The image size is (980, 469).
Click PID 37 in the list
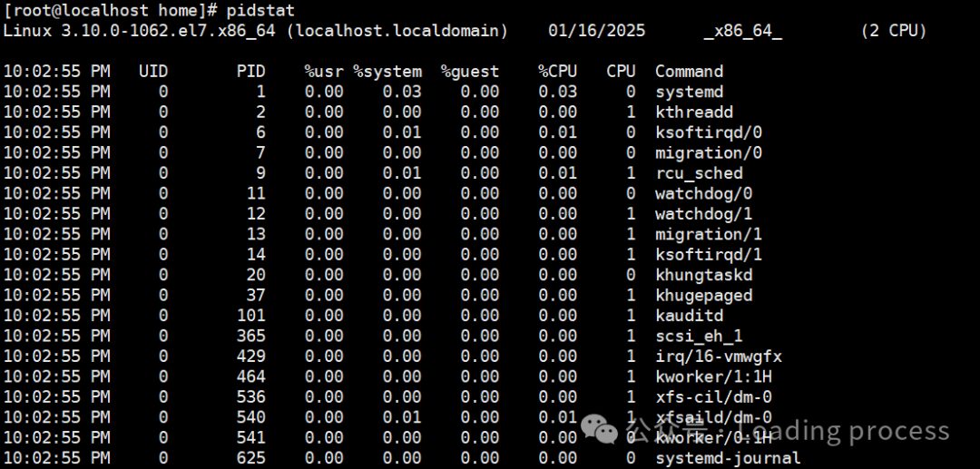point(256,295)
